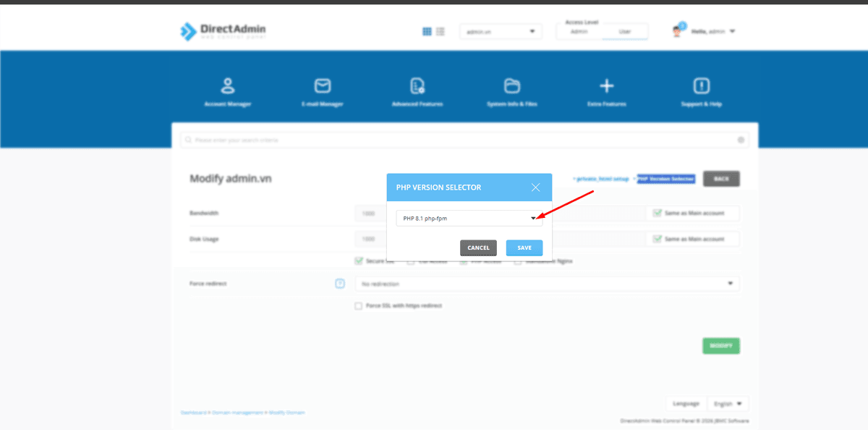Image resolution: width=868 pixels, height=430 pixels.
Task: Click Extra Features plus icon
Action: (607, 87)
